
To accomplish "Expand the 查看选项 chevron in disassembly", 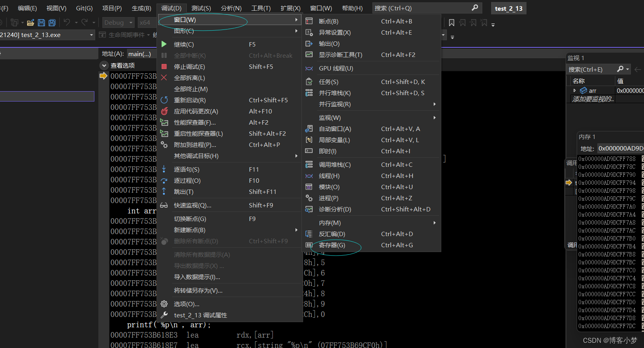I will (x=104, y=65).
